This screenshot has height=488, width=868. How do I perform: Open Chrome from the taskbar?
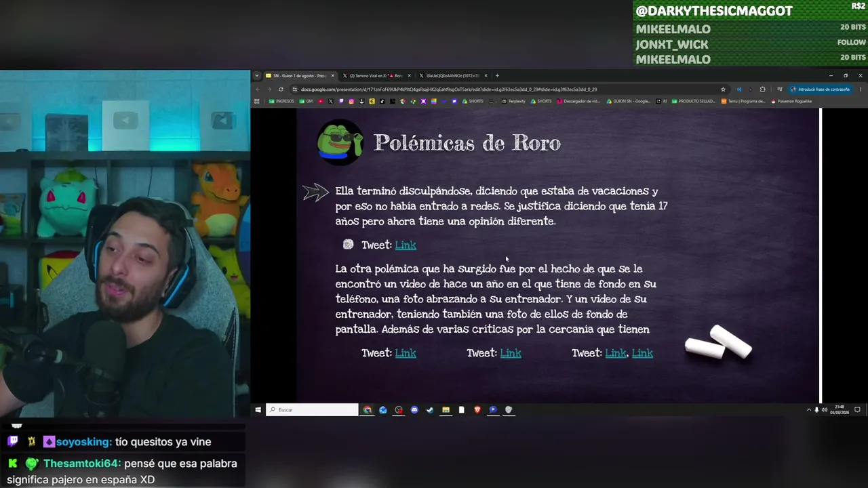pyautogui.click(x=368, y=410)
